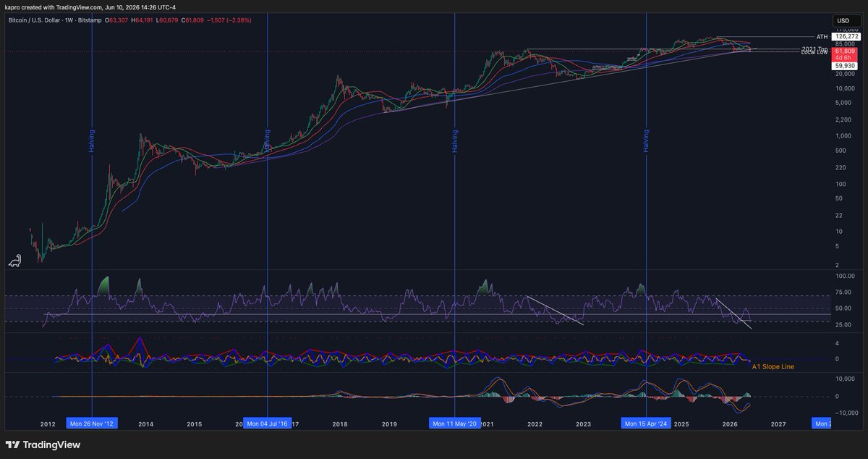Click the 2014 year on the time axis
The height and width of the screenshot is (459, 868).
(x=145, y=424)
